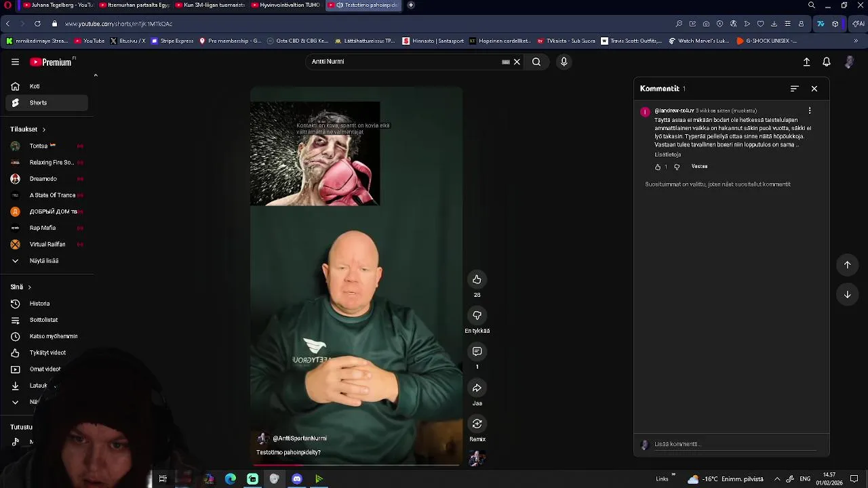Click the browser address bar URL
868x488 pixels.
pos(119,24)
